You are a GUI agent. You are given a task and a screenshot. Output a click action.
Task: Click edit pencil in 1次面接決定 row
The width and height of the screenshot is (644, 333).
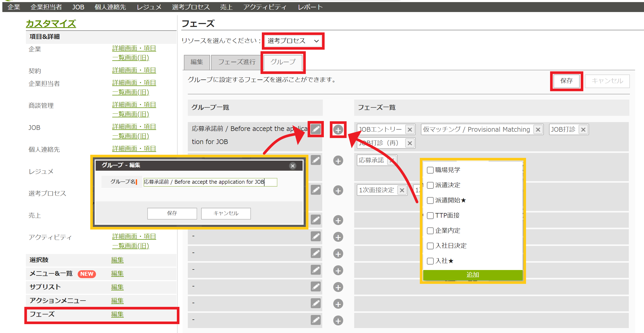[316, 190]
